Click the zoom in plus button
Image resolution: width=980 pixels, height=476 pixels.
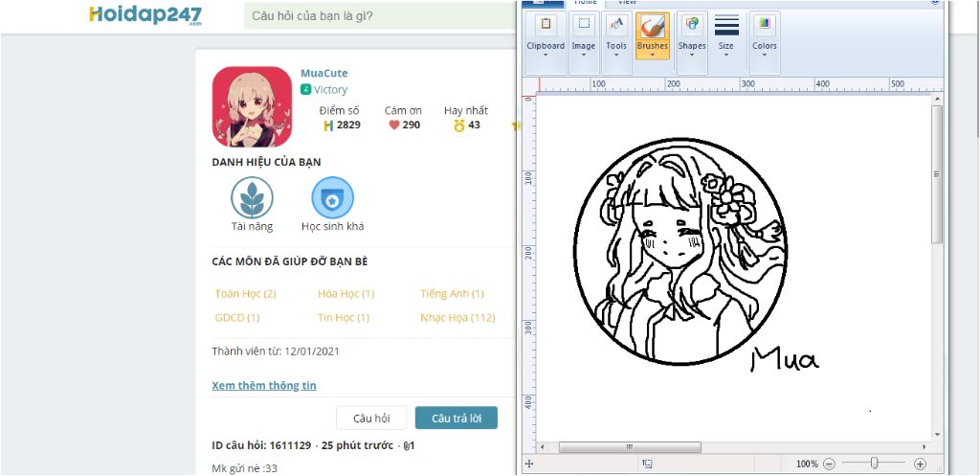coord(920,465)
